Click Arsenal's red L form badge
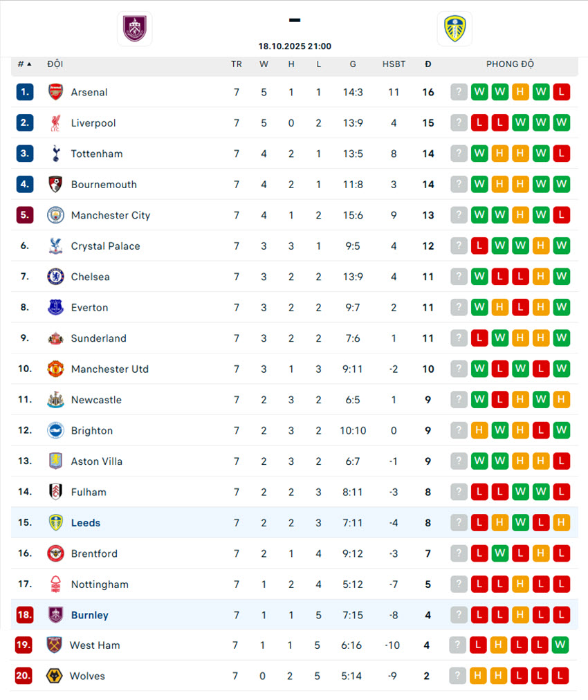Screen dimensions: 588x700 [x=562, y=92]
